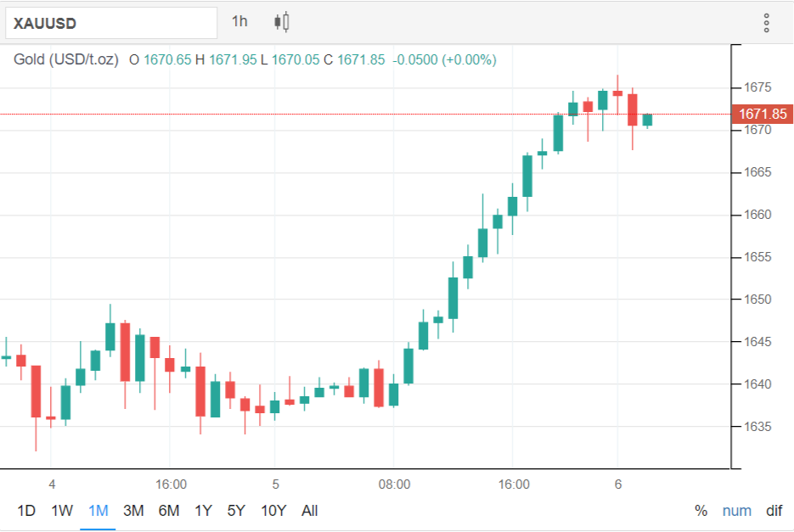This screenshot has height=532, width=794.
Task: Click the open value 1670.65
Action: click(167, 59)
